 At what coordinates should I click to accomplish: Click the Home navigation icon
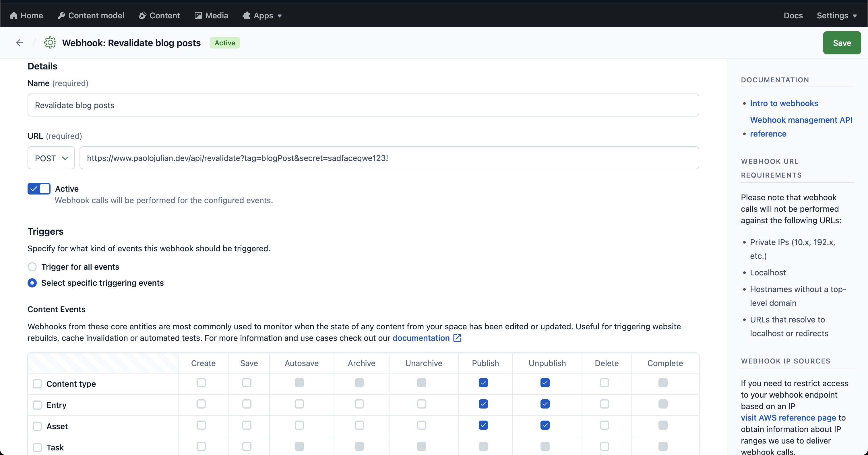[x=13, y=15]
